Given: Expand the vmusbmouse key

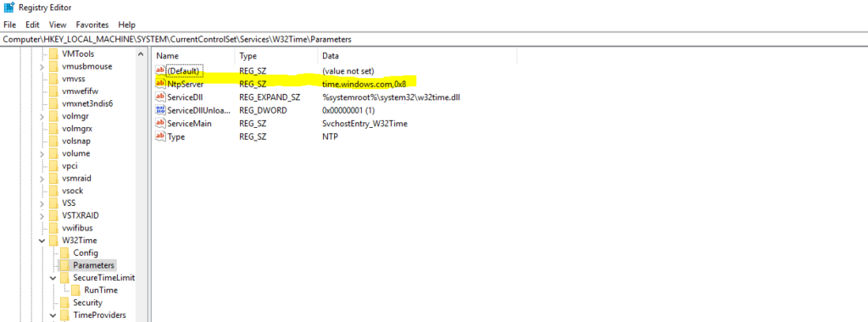Looking at the screenshot, I should click(42, 66).
